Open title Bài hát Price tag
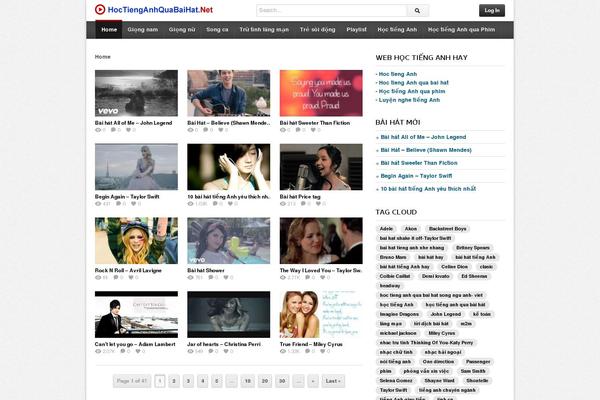This screenshot has height=400, width=600. coord(300,197)
